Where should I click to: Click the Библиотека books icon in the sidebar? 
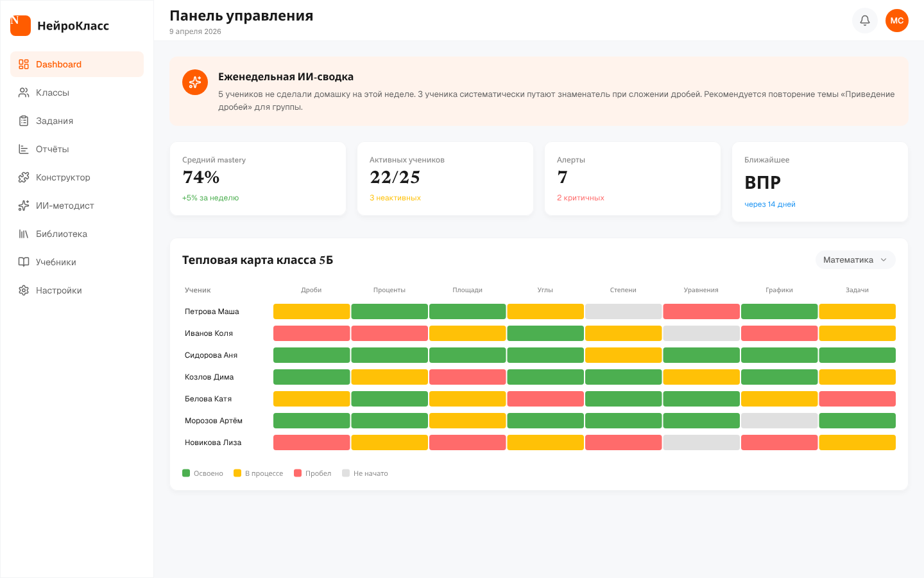pos(24,234)
